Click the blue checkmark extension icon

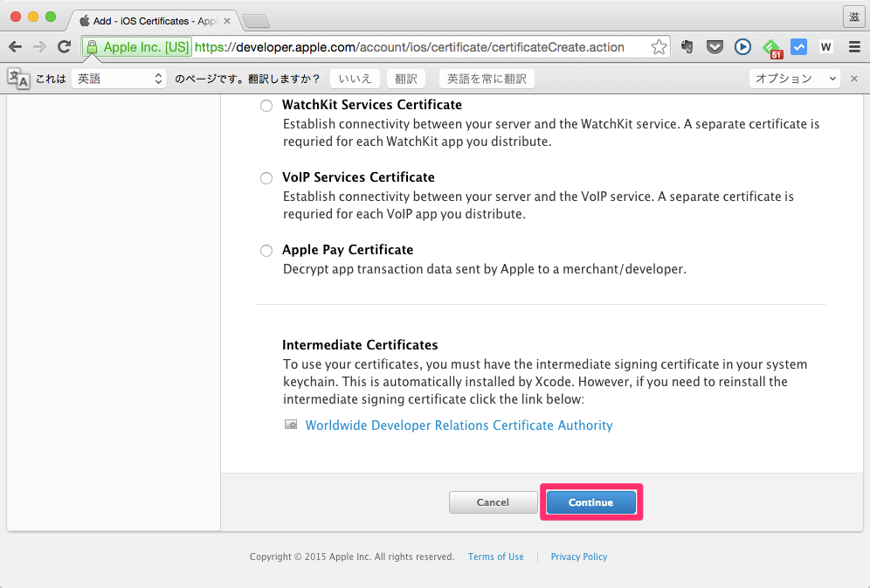(798, 47)
